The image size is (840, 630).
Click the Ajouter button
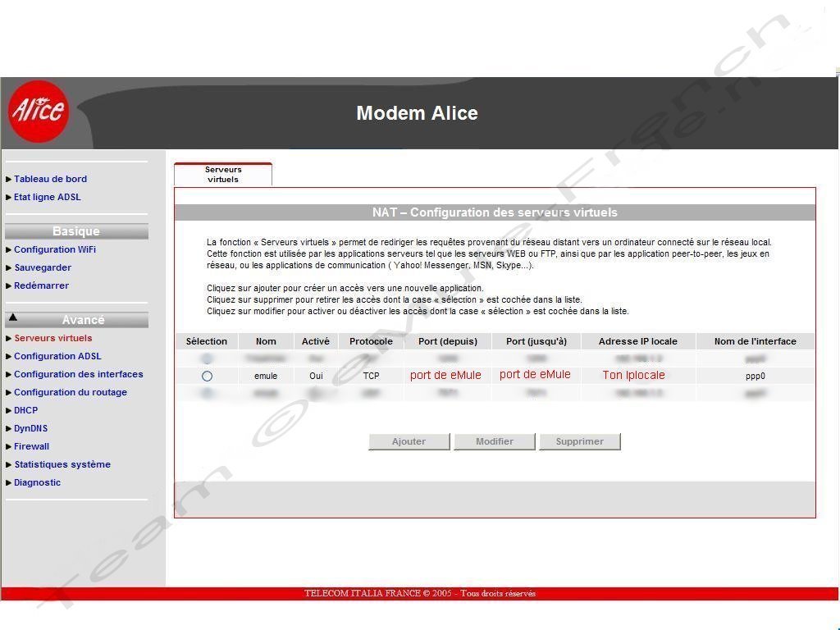[409, 441]
